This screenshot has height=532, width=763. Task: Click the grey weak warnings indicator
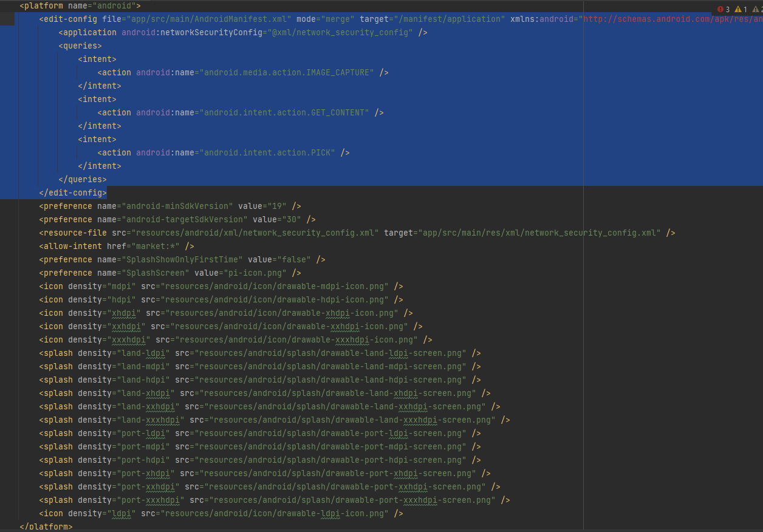pyautogui.click(x=757, y=9)
